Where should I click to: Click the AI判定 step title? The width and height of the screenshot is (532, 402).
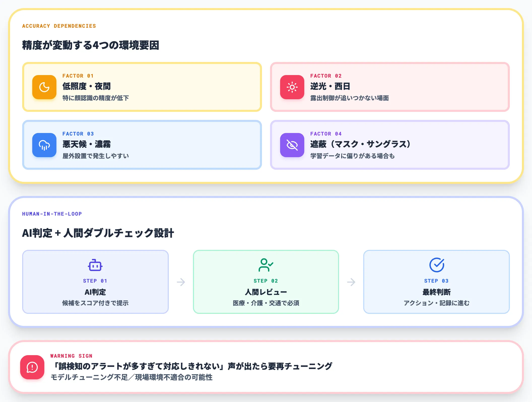(x=95, y=292)
